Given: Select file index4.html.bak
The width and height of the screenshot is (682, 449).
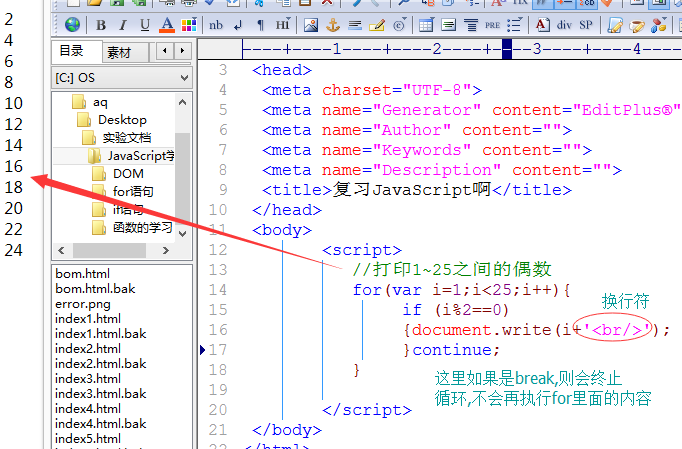Looking at the screenshot, I should coord(100,423).
